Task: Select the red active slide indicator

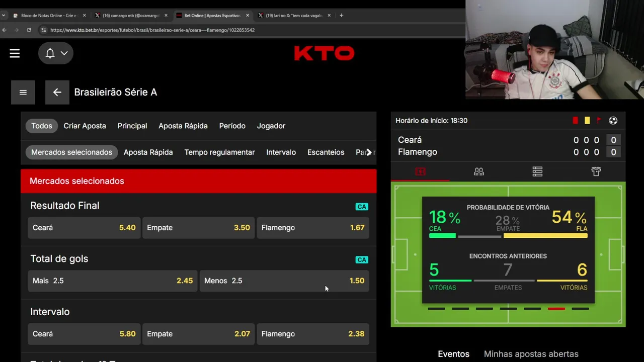Action: pyautogui.click(x=556, y=309)
